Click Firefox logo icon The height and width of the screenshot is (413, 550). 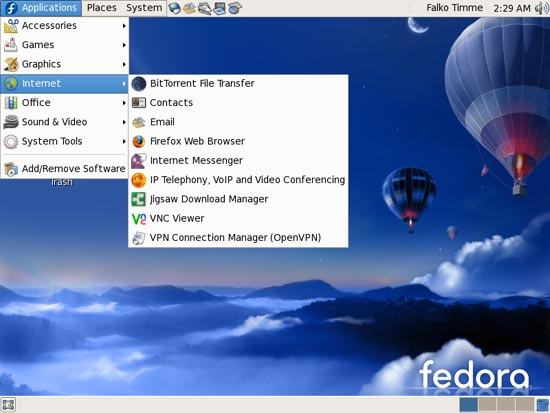(139, 141)
